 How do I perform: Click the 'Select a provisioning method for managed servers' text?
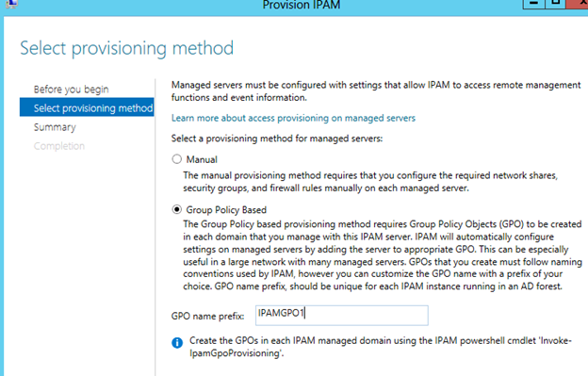click(277, 139)
